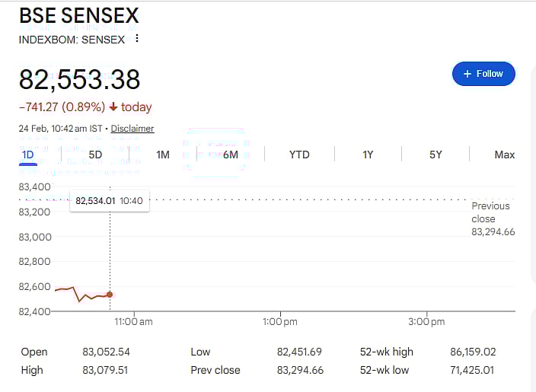Click the 1:00 pm axis label
This screenshot has height=392, width=536.
coord(280,322)
